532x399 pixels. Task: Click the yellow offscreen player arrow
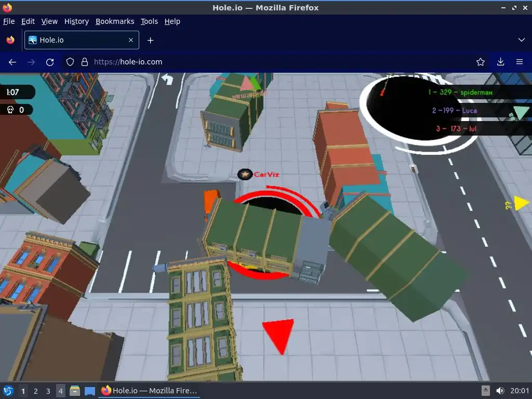click(521, 203)
